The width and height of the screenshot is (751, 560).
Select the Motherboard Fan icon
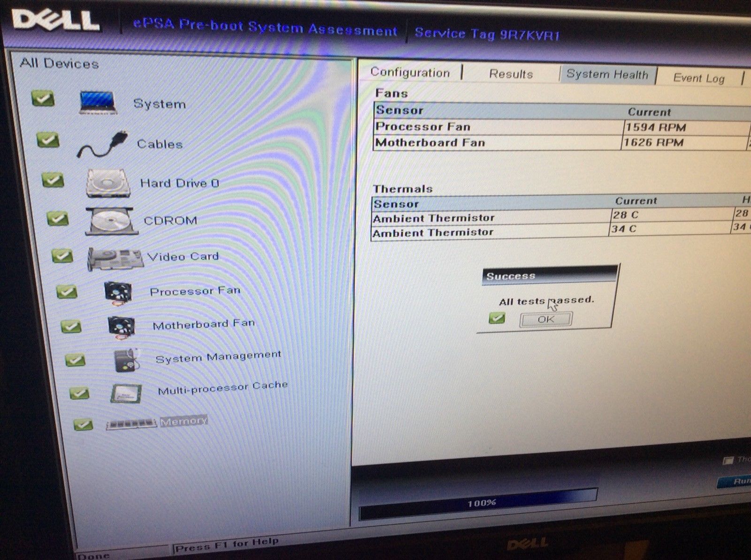pos(122,327)
